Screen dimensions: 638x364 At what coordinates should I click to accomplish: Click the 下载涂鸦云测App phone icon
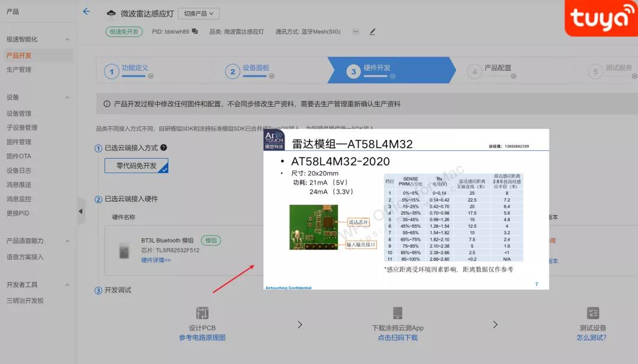398,313
